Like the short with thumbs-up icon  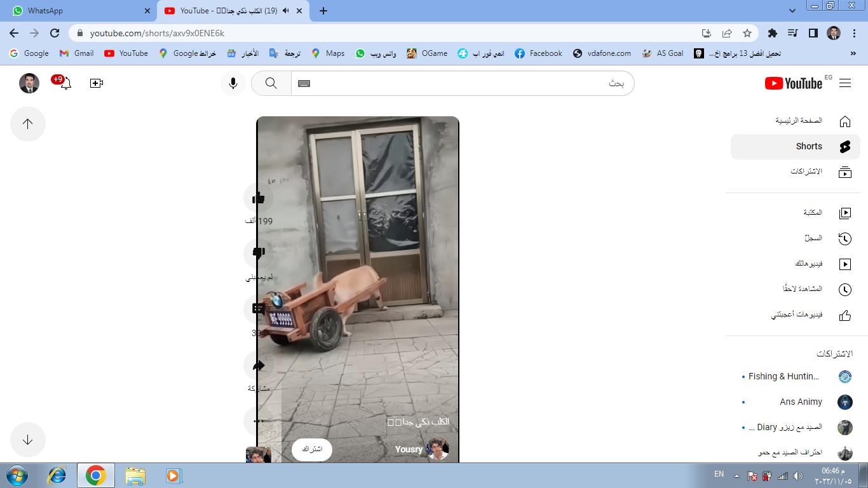click(258, 198)
